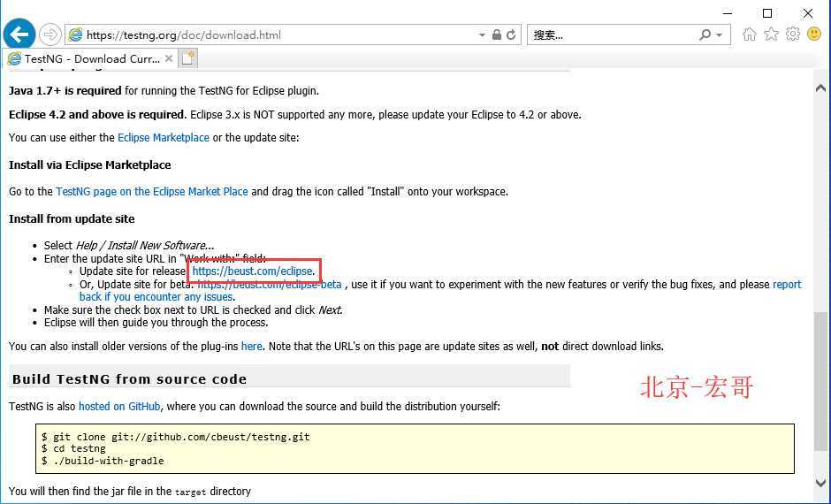Click the vertical scrollbar thumb

click(821, 380)
